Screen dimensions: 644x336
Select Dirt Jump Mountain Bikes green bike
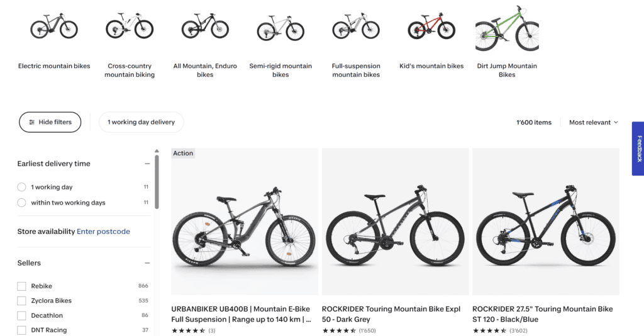tap(507, 28)
